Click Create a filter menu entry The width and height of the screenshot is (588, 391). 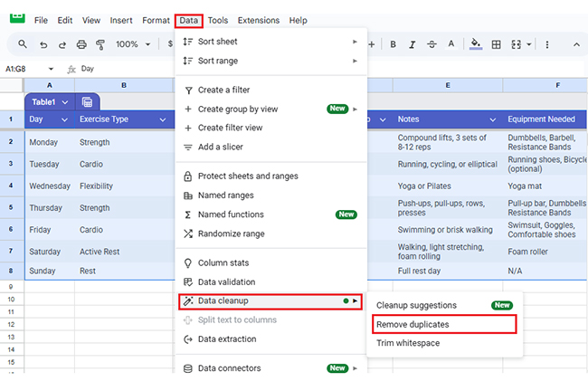pyautogui.click(x=223, y=90)
